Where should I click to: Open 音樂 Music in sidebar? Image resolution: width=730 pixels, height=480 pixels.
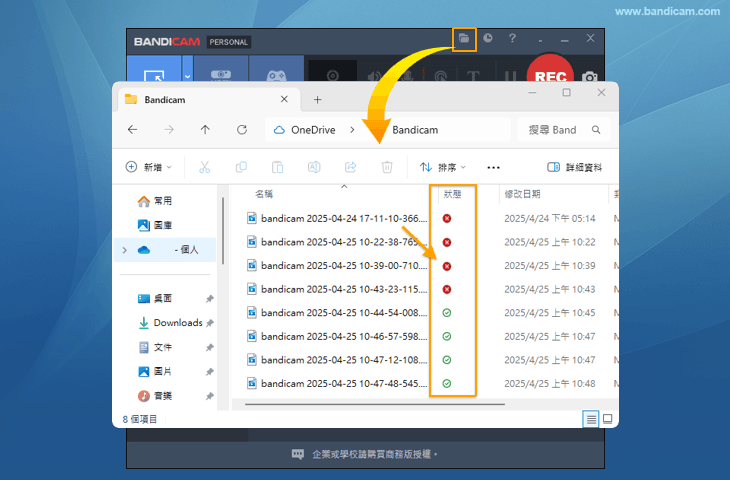click(155, 396)
